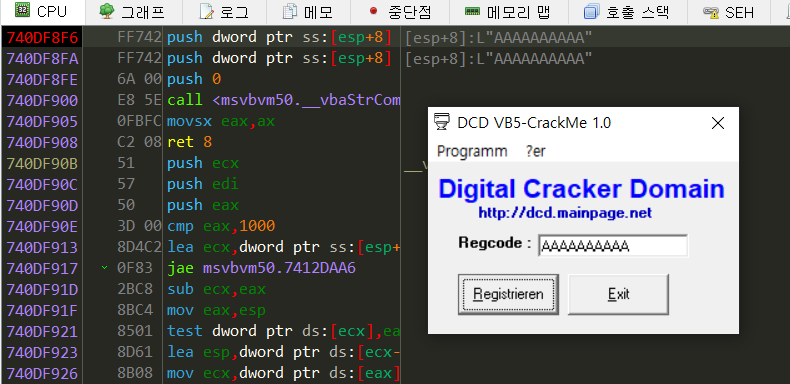Click the log notepad pencil icon
790x384 pixels.
coord(207,12)
